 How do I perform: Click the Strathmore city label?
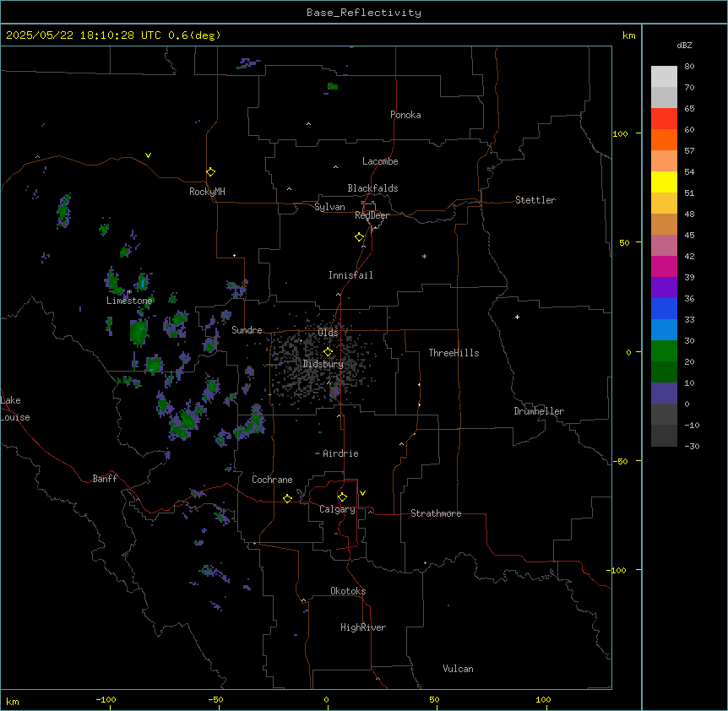436,513
